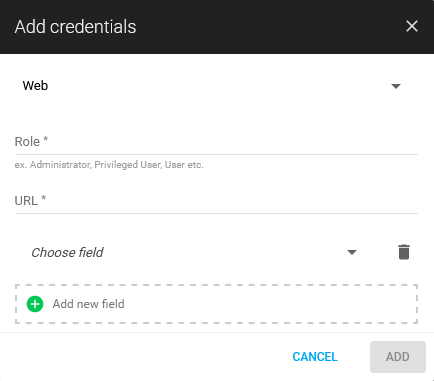Expand the Web type dropdown arrow

[396, 86]
